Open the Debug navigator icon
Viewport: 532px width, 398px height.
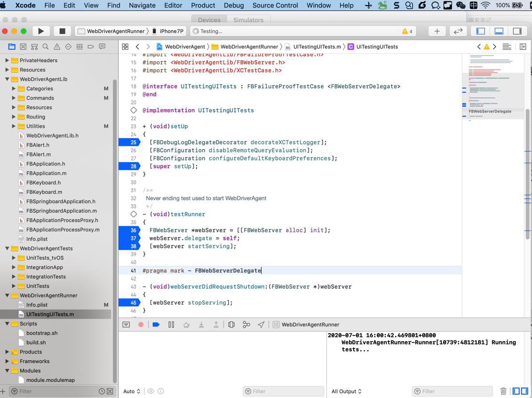click(79, 47)
